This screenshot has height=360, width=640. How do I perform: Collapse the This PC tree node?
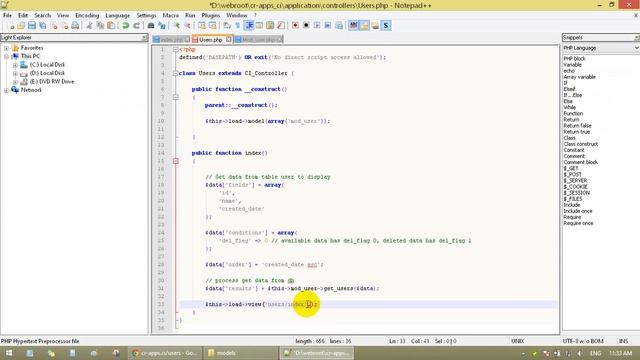pos(7,56)
